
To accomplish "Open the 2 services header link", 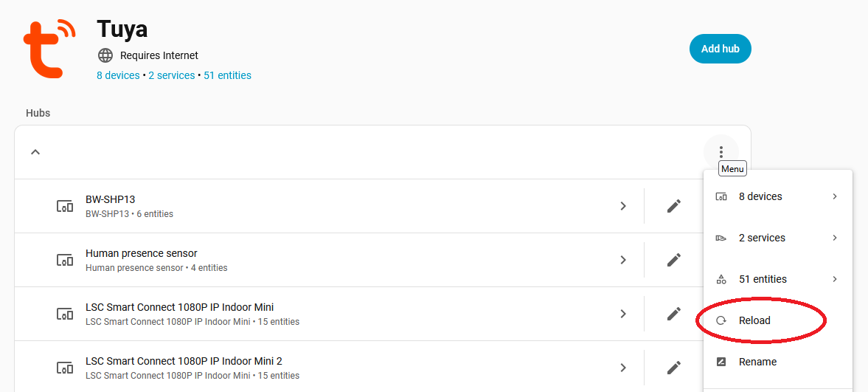I will coord(172,75).
